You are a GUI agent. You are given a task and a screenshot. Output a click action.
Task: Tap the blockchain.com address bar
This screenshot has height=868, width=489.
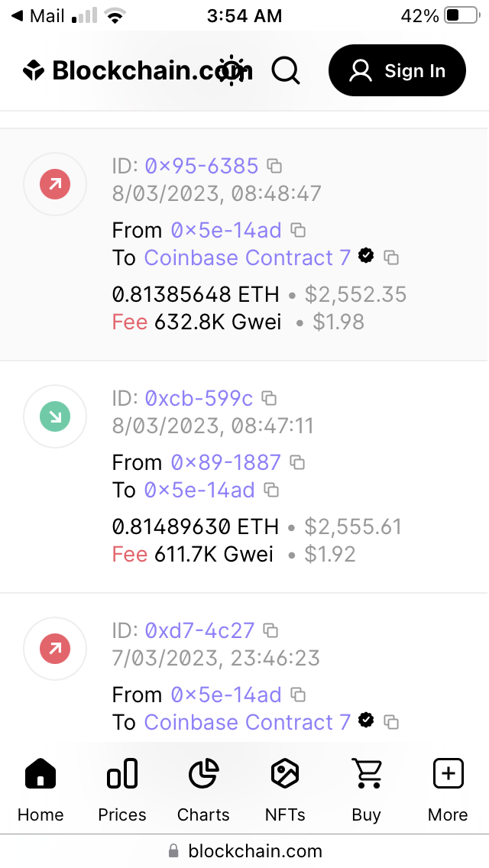pos(244,851)
